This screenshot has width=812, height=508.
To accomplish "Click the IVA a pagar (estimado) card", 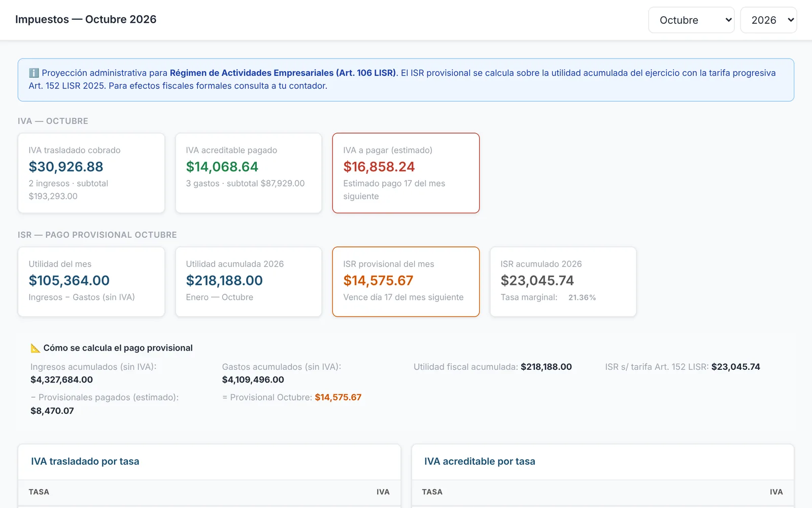I will (x=406, y=173).
